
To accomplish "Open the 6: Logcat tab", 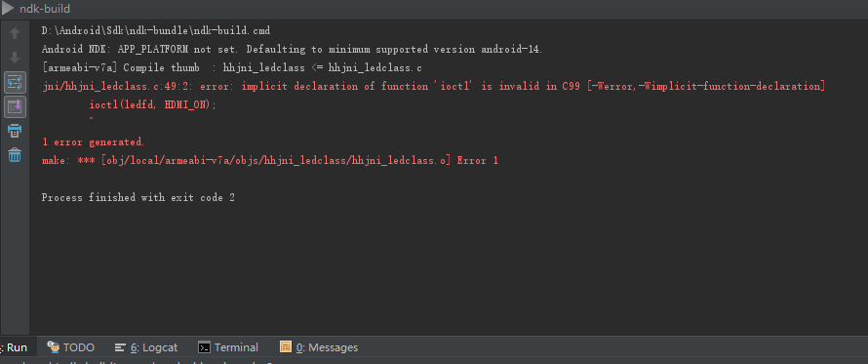I will [x=146, y=347].
